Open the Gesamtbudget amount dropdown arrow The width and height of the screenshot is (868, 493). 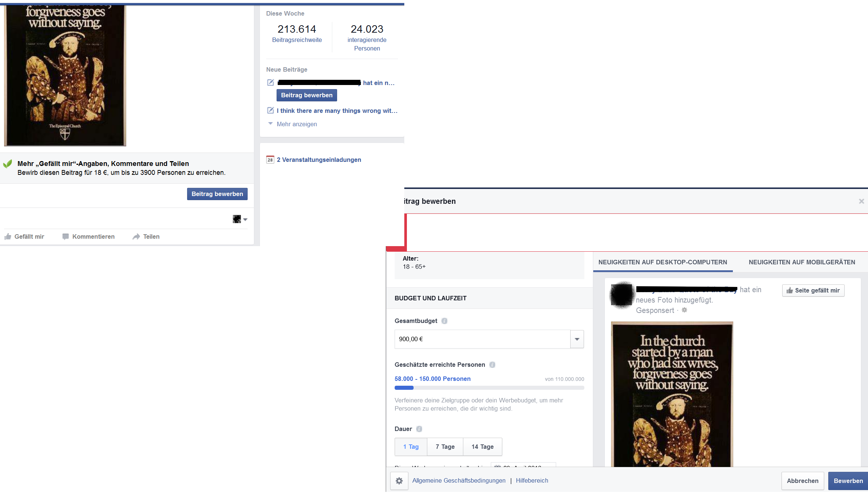(577, 339)
